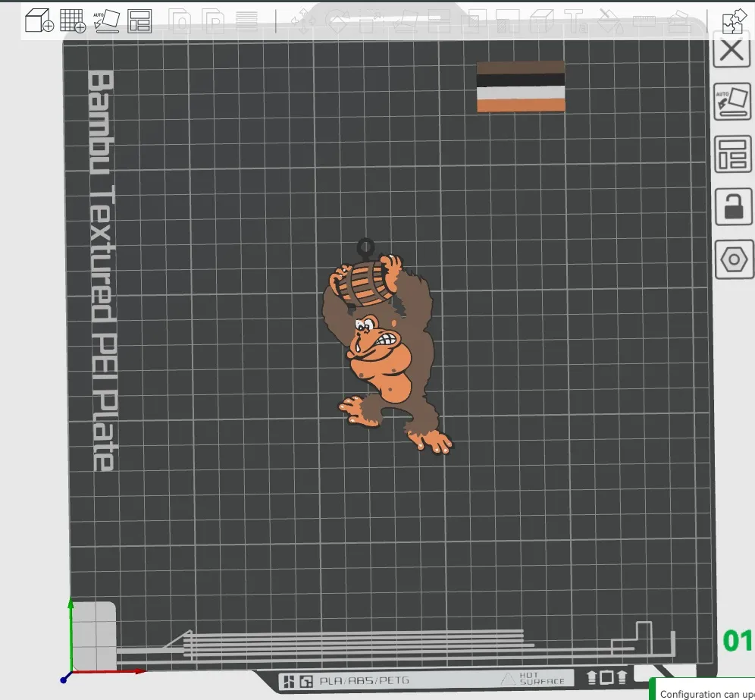
Task: Click the Configuration update notification
Action: (x=703, y=689)
